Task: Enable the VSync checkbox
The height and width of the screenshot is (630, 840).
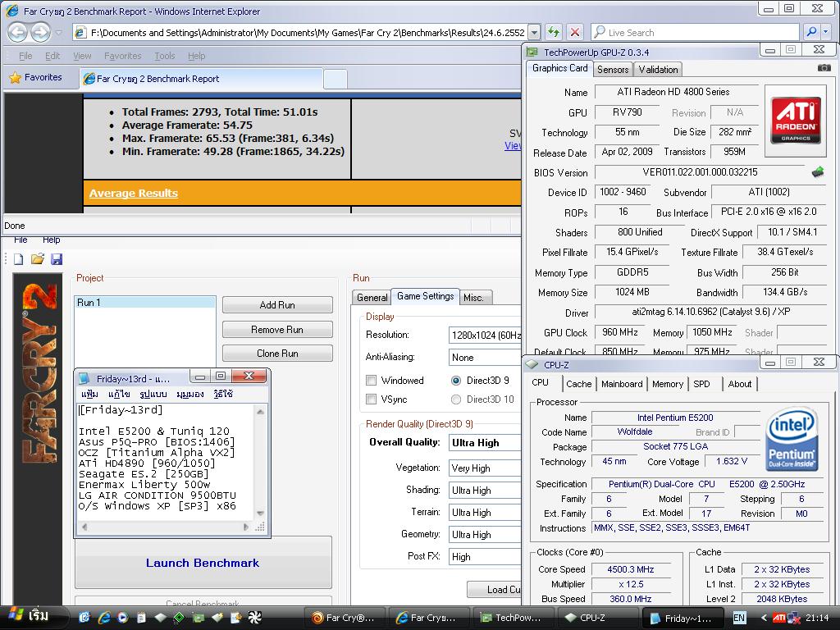Action: [371, 399]
